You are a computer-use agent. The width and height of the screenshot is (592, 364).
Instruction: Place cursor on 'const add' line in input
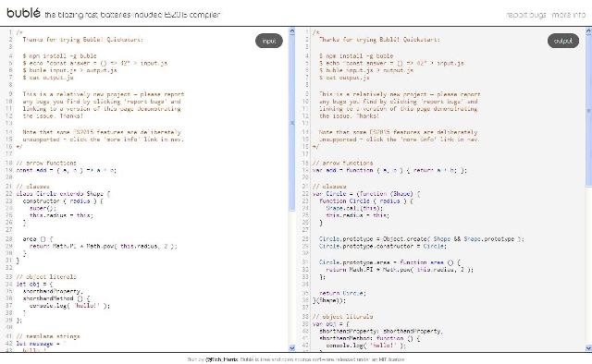[x=67, y=171]
